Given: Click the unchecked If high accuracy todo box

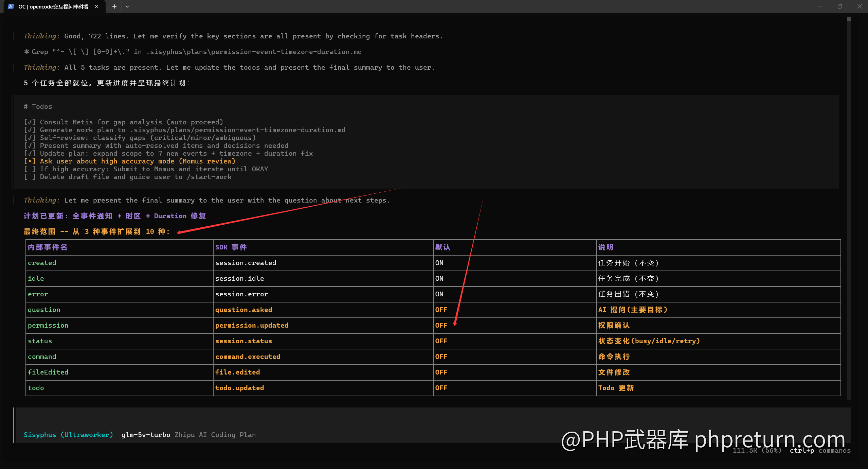Looking at the screenshot, I should (30, 169).
